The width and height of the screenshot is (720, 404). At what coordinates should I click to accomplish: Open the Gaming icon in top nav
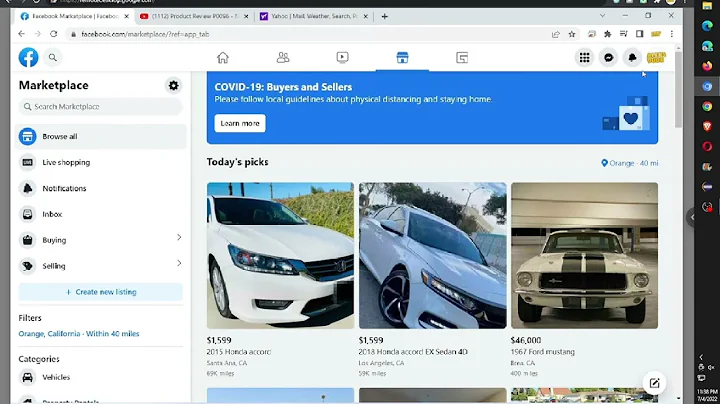[x=462, y=57]
